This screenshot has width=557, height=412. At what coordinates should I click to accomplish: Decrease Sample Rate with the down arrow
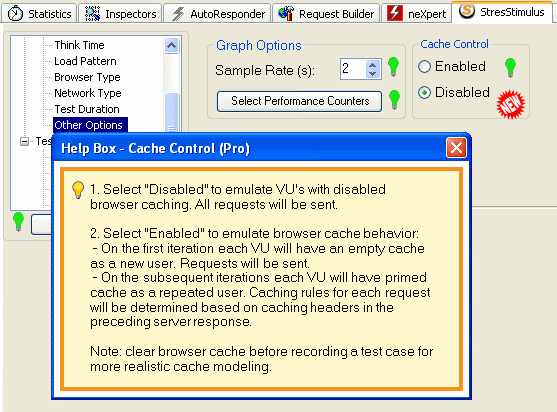point(372,74)
